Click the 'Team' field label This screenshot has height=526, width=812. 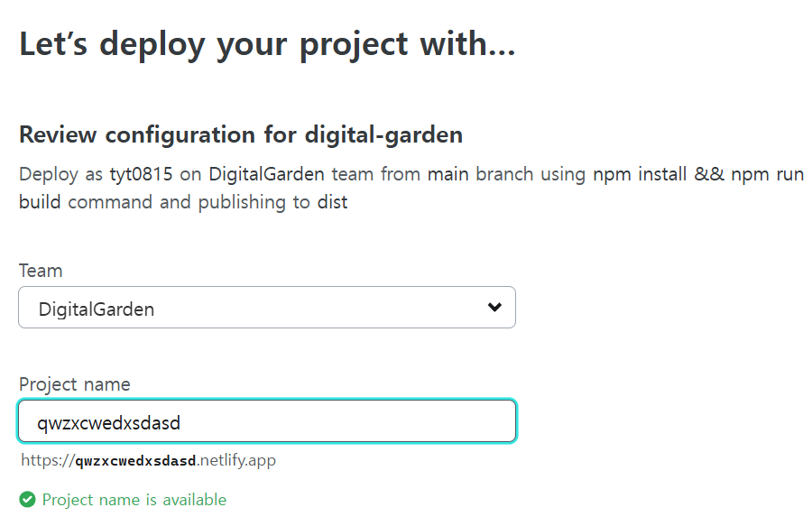click(41, 271)
